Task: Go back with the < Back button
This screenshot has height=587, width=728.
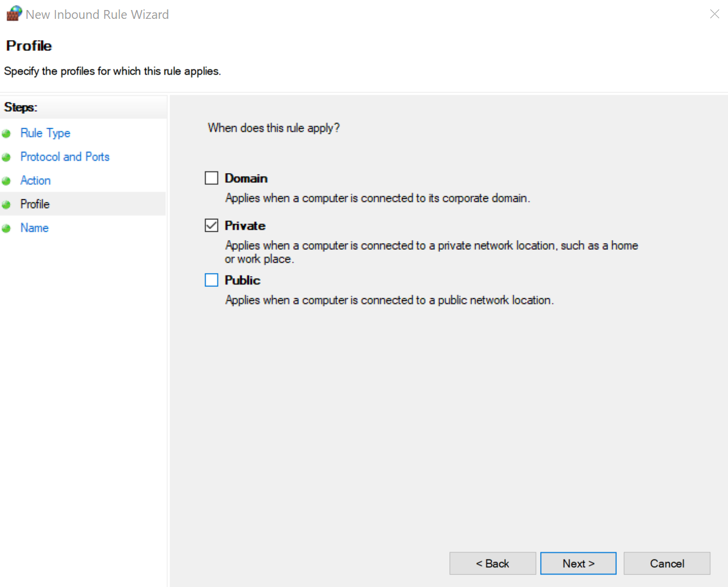Action: pyautogui.click(x=492, y=563)
